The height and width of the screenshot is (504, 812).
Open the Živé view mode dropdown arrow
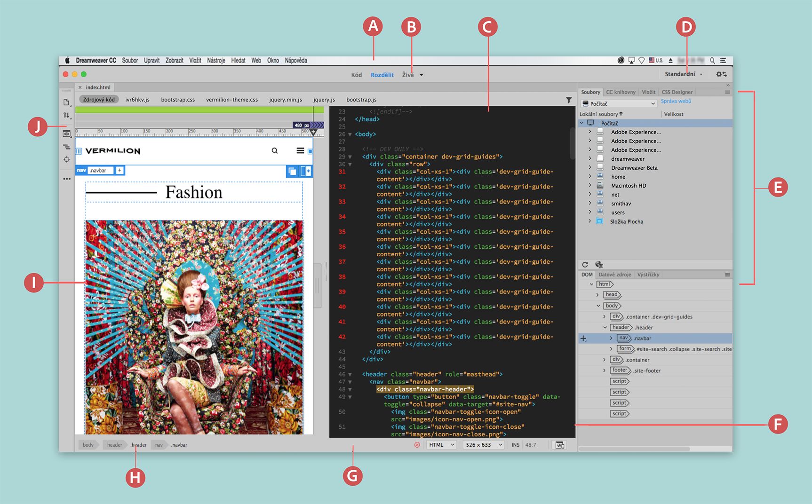(421, 74)
